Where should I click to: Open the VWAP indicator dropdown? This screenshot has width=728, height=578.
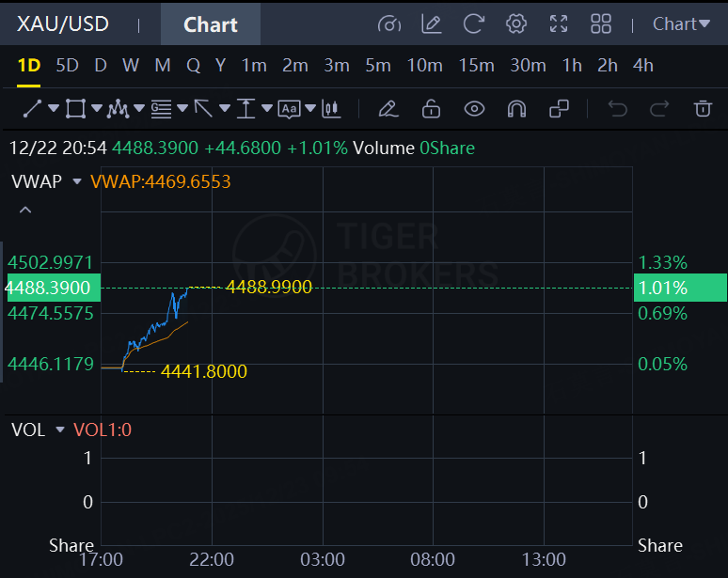[x=77, y=180]
